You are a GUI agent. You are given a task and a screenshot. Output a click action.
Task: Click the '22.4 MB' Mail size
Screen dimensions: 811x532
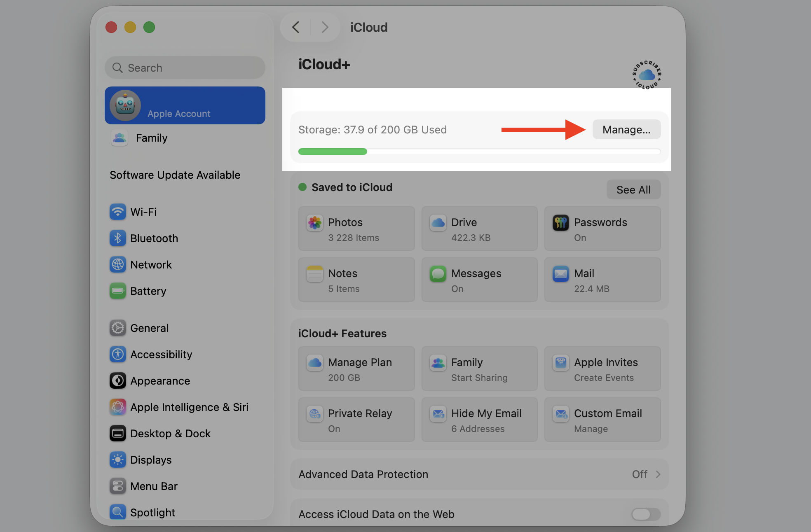tap(591, 289)
